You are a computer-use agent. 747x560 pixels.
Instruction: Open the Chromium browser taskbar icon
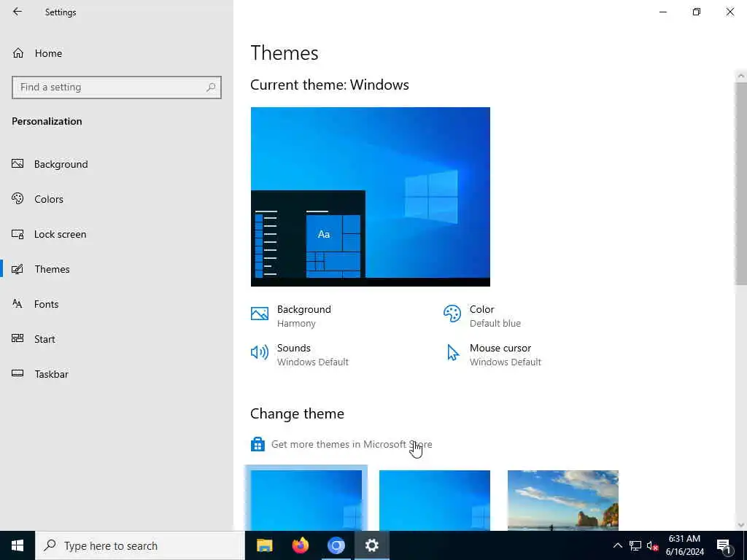(x=336, y=545)
